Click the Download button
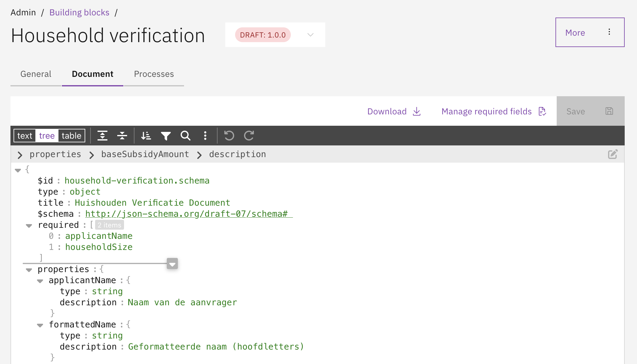The height and width of the screenshot is (364, 637). pos(394,111)
